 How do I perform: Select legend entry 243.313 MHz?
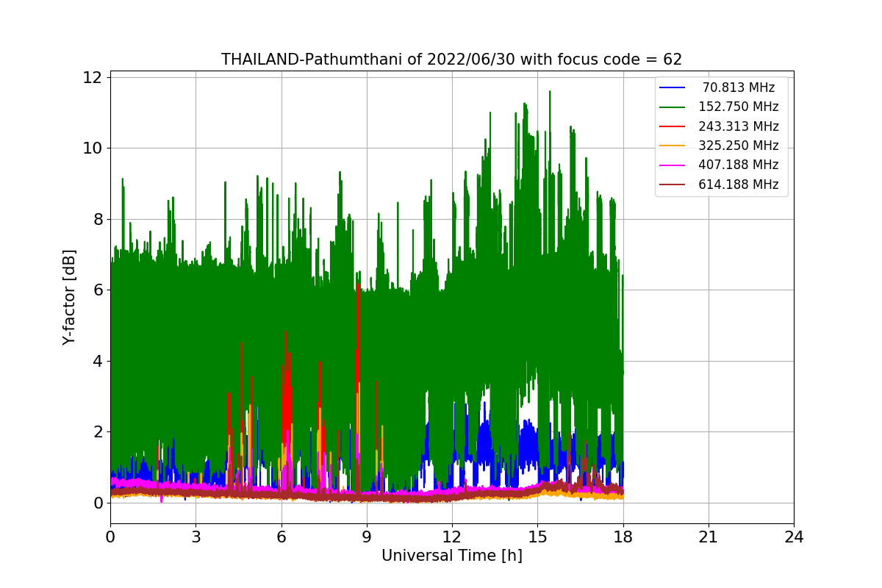pyautogui.click(x=738, y=126)
